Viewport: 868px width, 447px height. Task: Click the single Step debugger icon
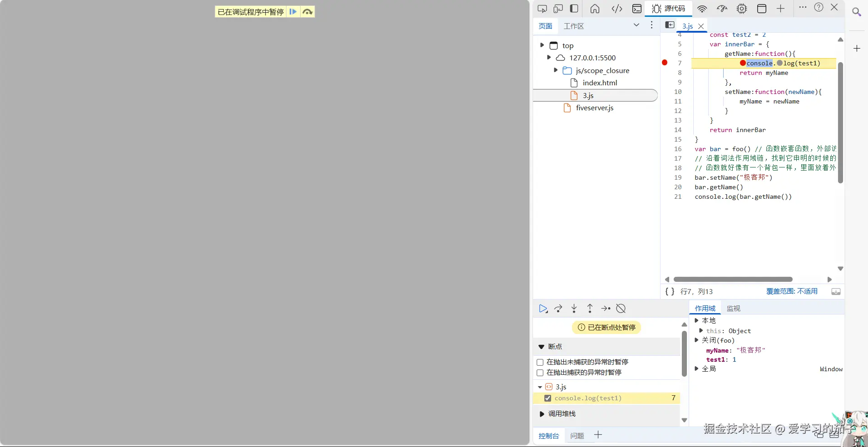pos(606,309)
